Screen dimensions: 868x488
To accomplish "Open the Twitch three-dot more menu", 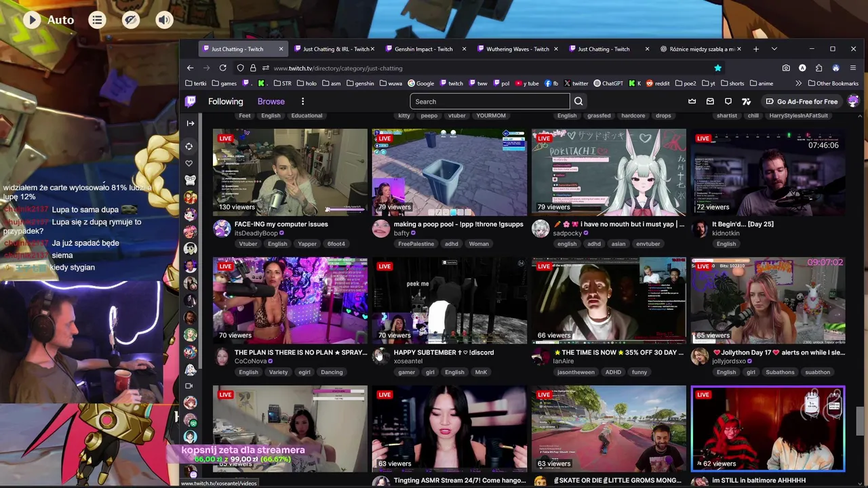I will pos(302,102).
